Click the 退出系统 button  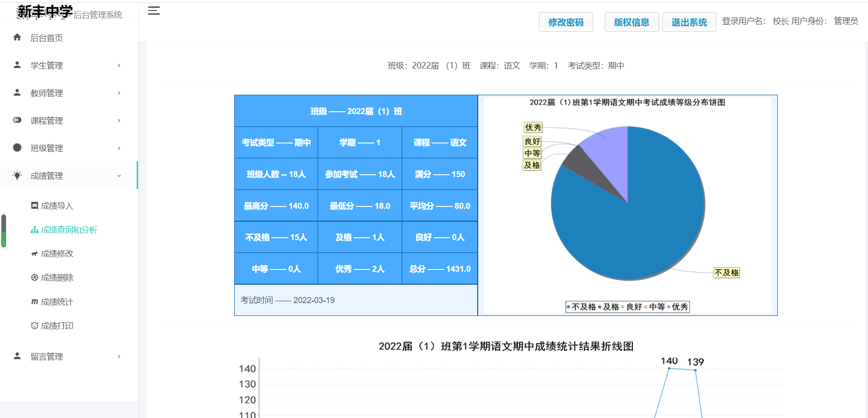click(x=689, y=22)
